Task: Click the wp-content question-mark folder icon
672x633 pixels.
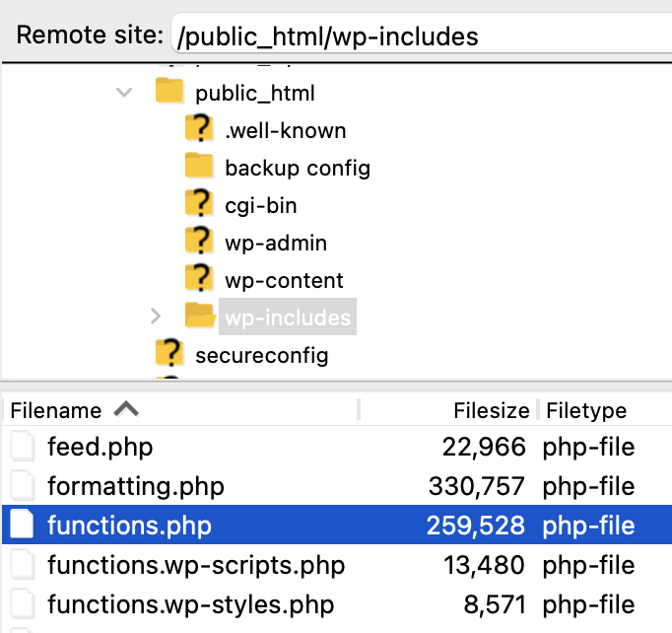Action: point(199,278)
